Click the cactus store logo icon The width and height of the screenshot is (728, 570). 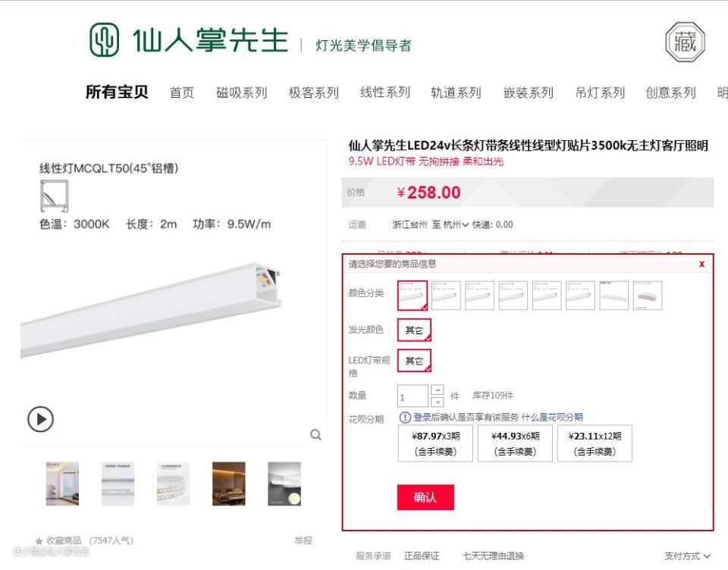tap(104, 40)
